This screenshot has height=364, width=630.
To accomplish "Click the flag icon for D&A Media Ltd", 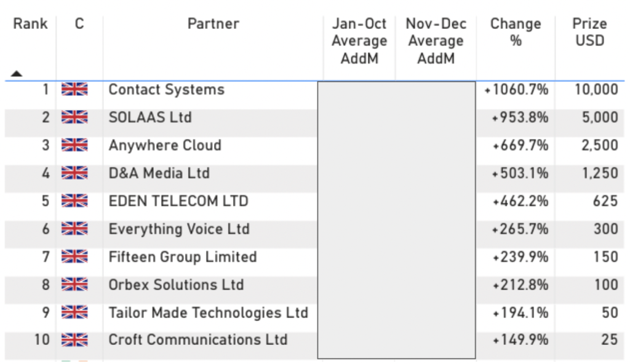I will [x=74, y=173].
